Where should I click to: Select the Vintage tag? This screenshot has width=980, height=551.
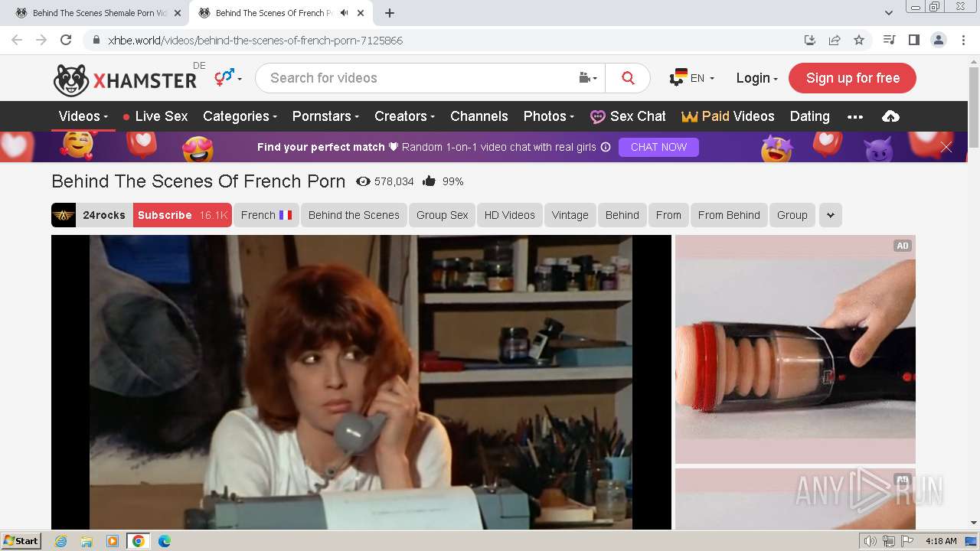coord(570,215)
